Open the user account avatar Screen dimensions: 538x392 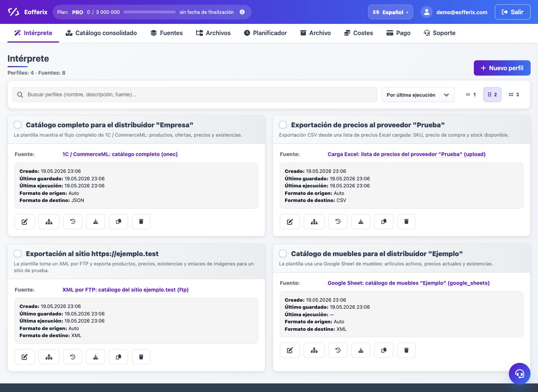pyautogui.click(x=427, y=12)
